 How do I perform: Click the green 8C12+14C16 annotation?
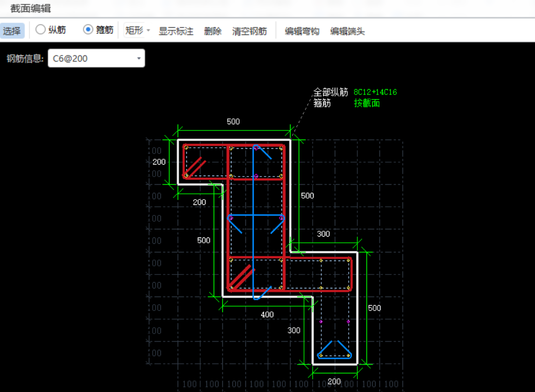click(x=375, y=92)
